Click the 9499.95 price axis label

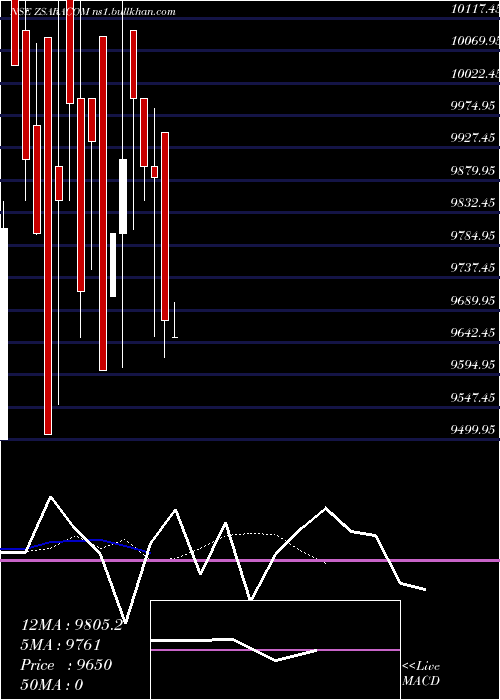point(473,429)
